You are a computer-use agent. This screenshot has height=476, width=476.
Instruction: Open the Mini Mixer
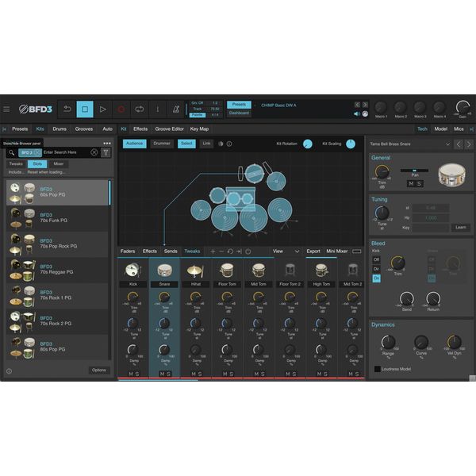[337, 251]
